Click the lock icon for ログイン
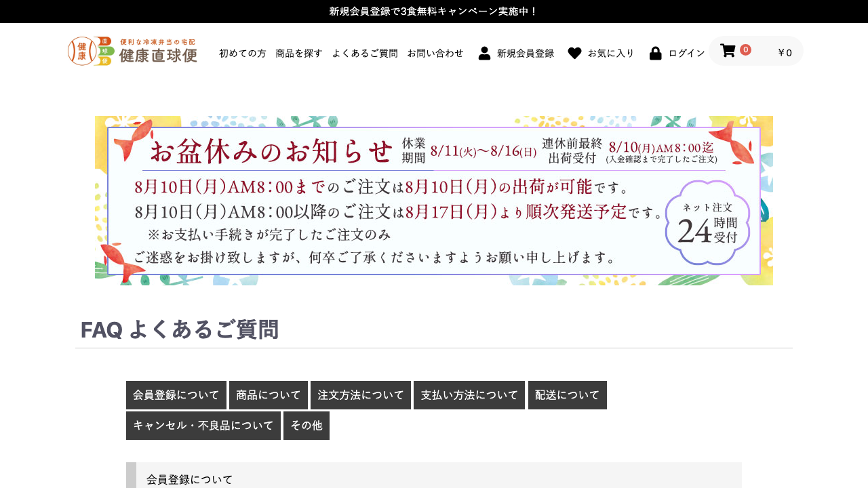Screen dimensions: 868x488 coord(656,53)
